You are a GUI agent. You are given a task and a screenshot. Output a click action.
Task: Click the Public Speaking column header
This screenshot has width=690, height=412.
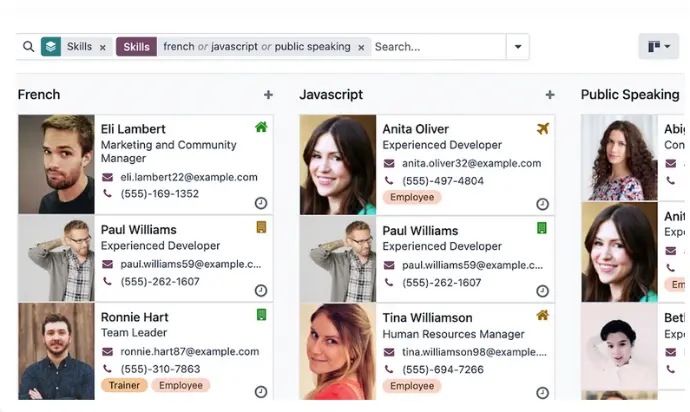pyautogui.click(x=629, y=95)
